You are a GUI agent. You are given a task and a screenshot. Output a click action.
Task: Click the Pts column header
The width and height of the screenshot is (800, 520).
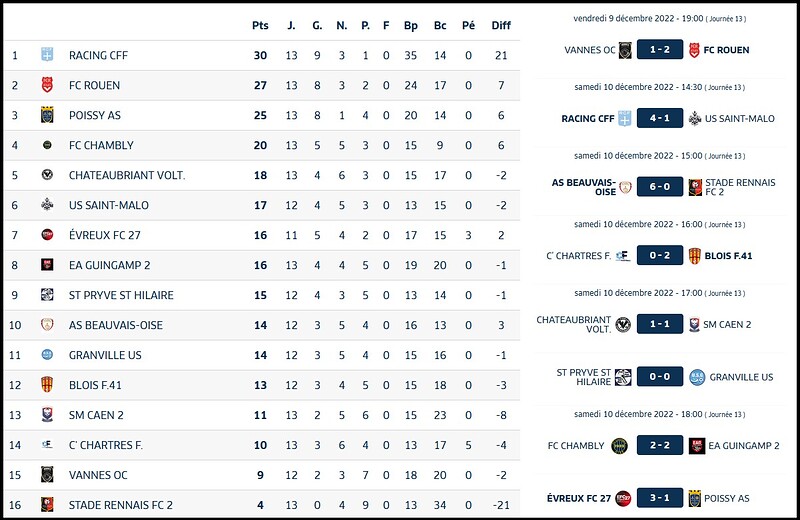260,26
